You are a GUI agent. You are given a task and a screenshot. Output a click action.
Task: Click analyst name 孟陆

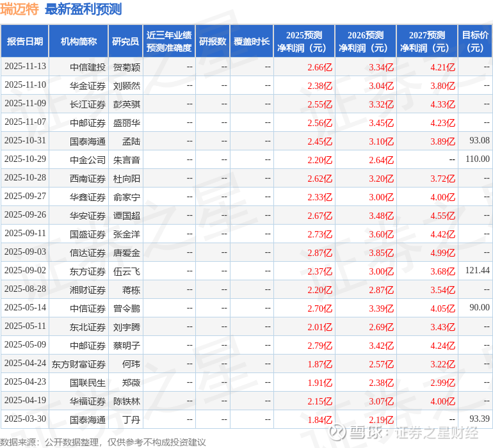click(x=131, y=141)
